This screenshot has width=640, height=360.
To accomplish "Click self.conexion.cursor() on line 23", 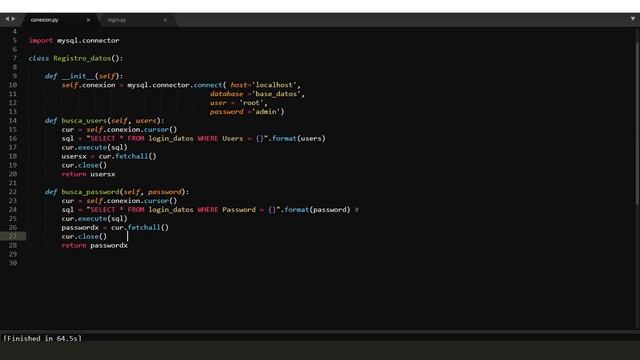I will 131,201.
